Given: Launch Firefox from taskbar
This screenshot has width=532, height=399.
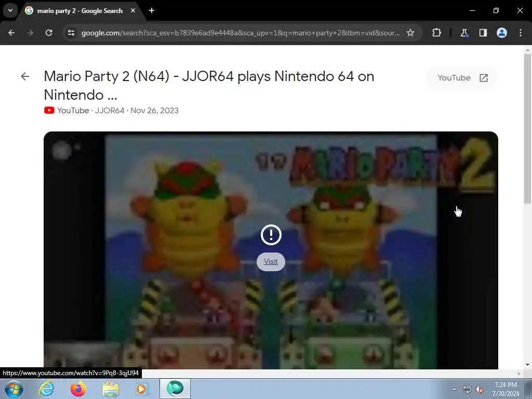Looking at the screenshot, I should 78,389.
